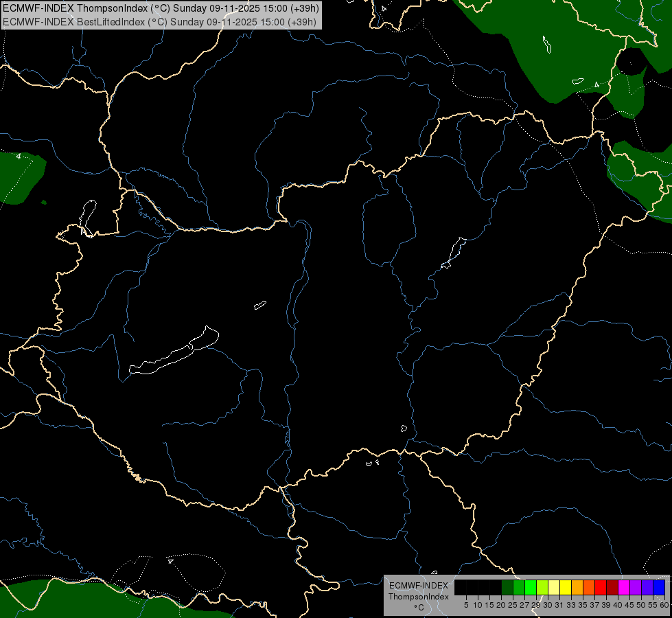Click the legend scale value 35
The height and width of the screenshot is (618, 672).
[583, 605]
